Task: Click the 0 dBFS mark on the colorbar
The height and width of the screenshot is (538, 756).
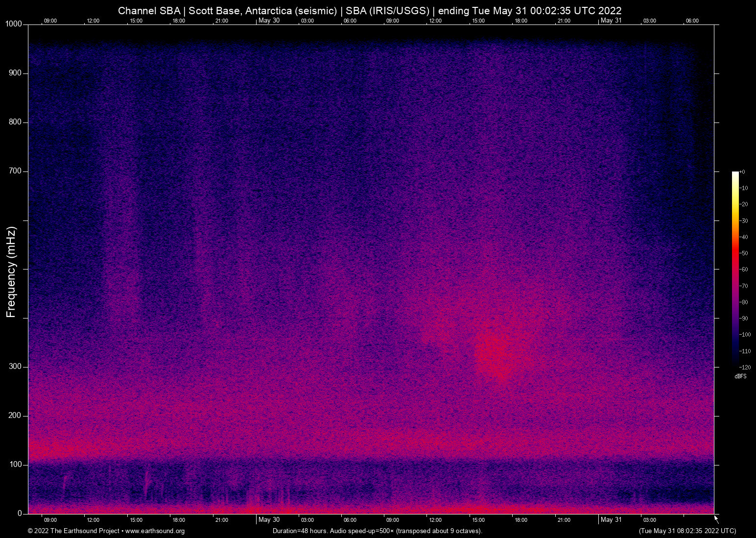Action: [x=743, y=172]
